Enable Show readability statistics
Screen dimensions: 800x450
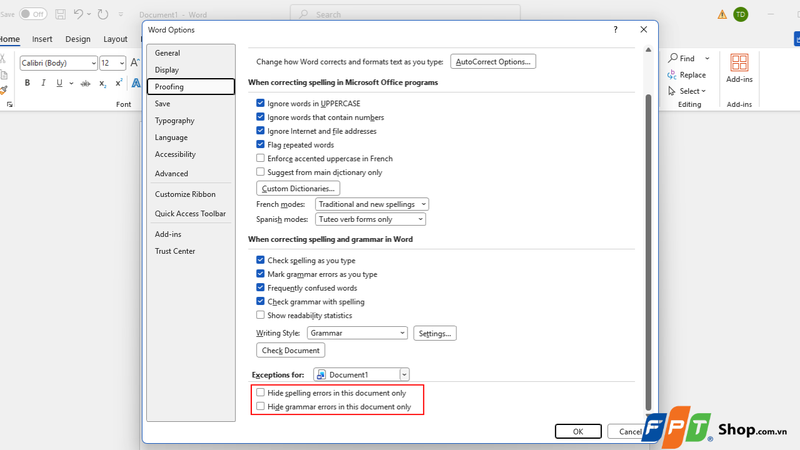260,315
